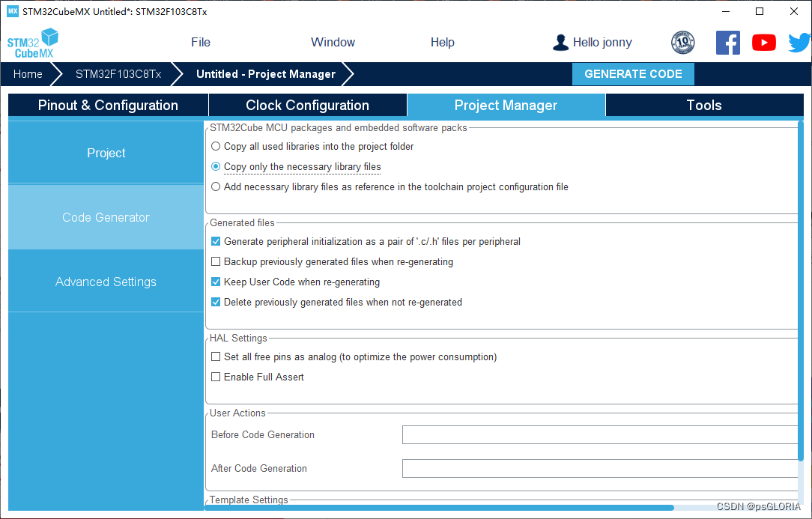
Task: Click 'STM32Cube MCU packages and embedded software packs' label
Action: tap(338, 128)
